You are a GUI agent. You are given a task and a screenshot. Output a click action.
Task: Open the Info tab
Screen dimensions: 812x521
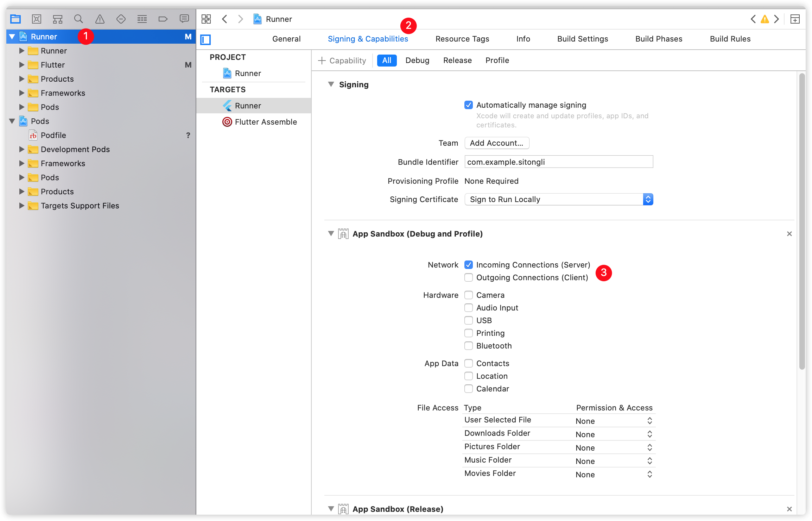tap(523, 39)
